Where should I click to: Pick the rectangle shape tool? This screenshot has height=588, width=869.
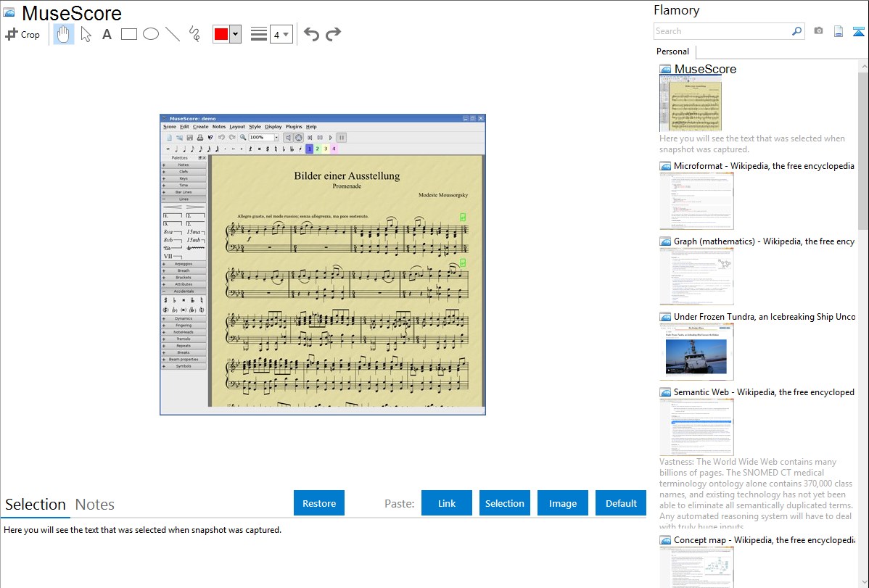129,34
